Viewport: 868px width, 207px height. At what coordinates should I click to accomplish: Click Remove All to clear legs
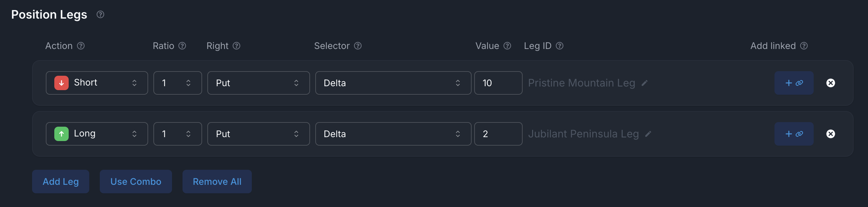(217, 182)
